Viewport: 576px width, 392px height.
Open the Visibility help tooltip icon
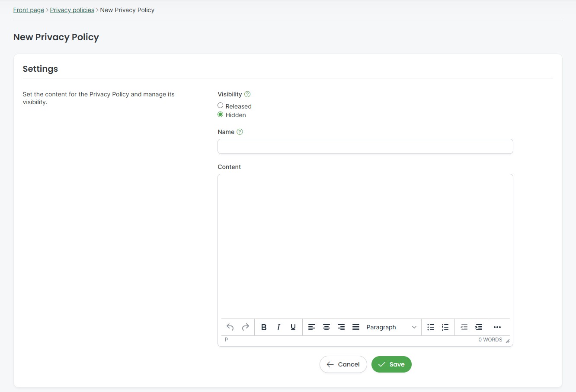[247, 94]
